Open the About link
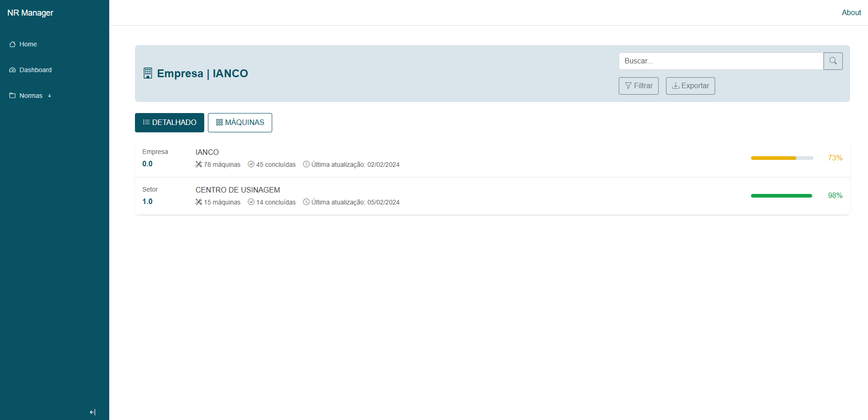 pos(851,13)
